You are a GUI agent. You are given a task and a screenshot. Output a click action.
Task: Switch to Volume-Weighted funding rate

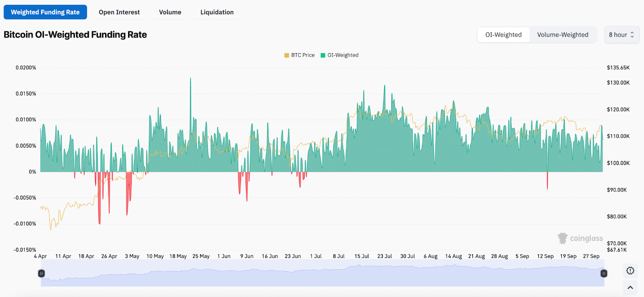[562, 35]
